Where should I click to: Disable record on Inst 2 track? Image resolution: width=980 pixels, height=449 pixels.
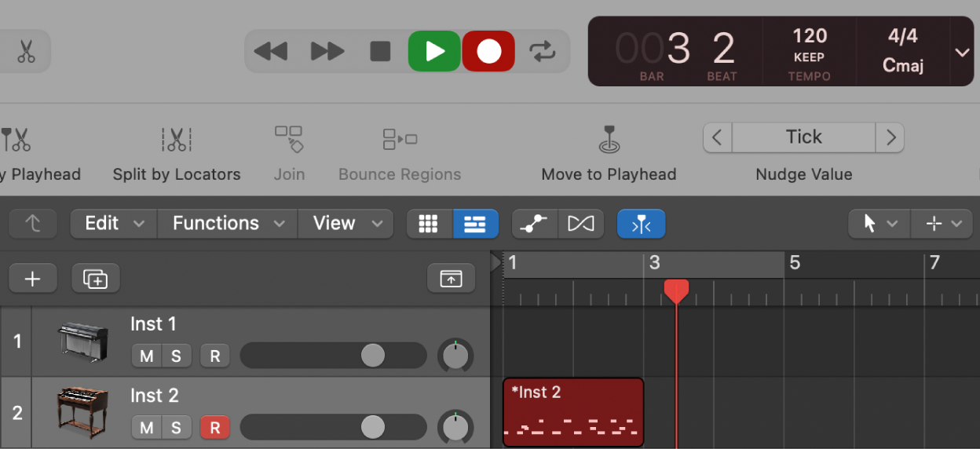pos(214,428)
